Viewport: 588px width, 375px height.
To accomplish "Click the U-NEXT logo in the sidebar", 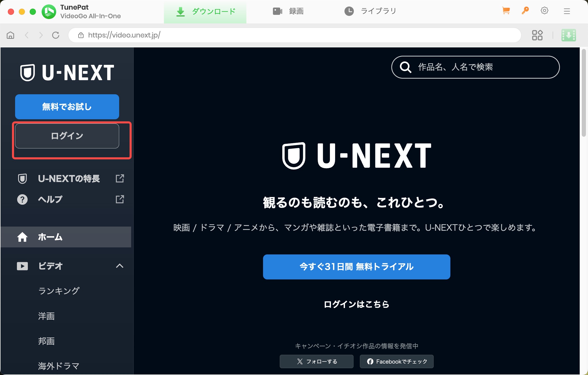I will coord(67,72).
